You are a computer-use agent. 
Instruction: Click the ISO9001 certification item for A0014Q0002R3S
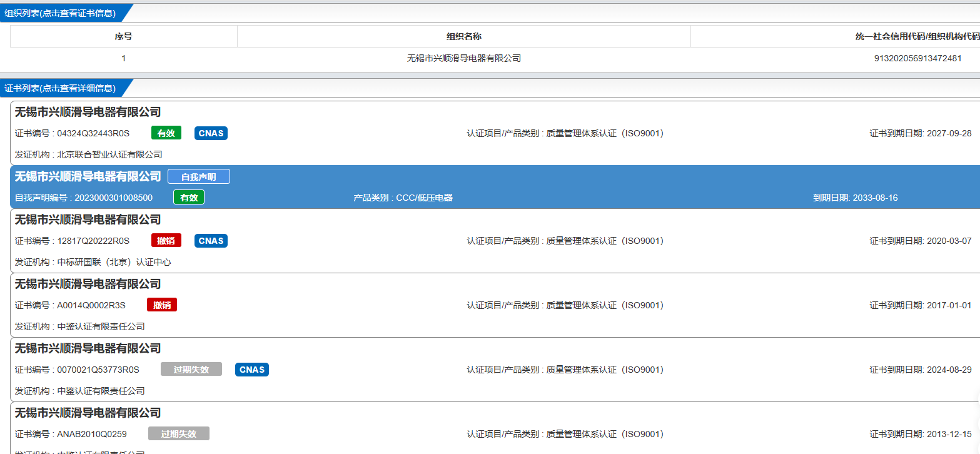(x=605, y=305)
